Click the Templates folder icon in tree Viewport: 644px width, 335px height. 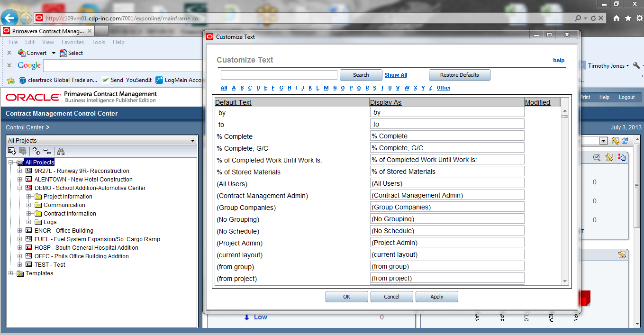[x=20, y=273]
